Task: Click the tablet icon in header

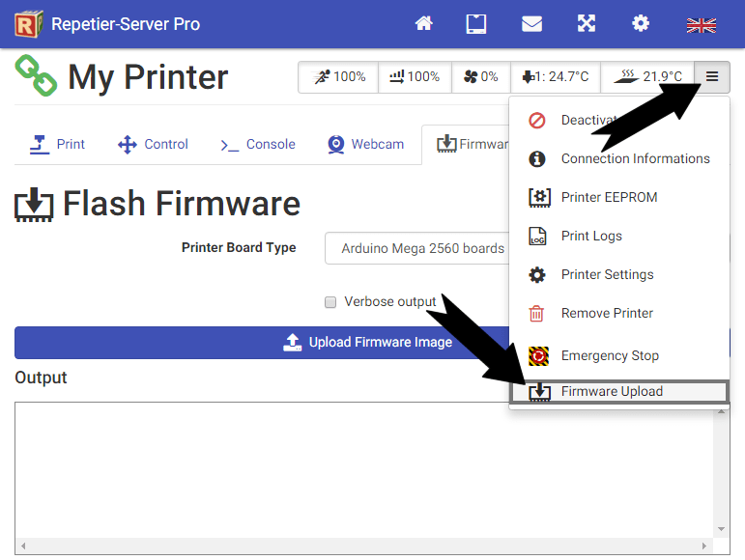Action: coord(476,24)
